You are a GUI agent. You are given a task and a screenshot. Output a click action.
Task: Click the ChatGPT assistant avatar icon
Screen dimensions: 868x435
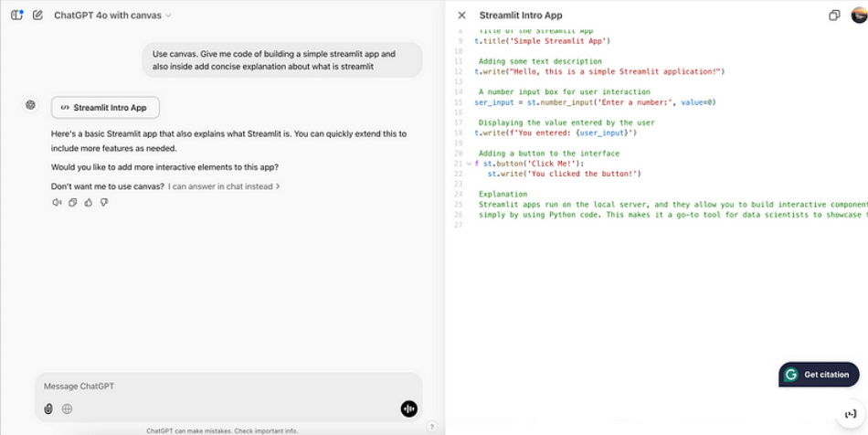[30, 104]
